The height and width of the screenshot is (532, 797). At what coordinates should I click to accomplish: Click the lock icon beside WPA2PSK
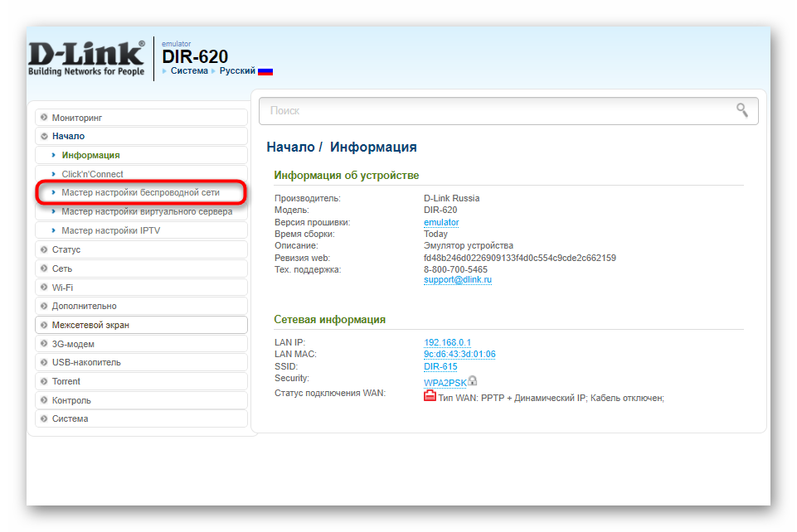tap(472, 380)
